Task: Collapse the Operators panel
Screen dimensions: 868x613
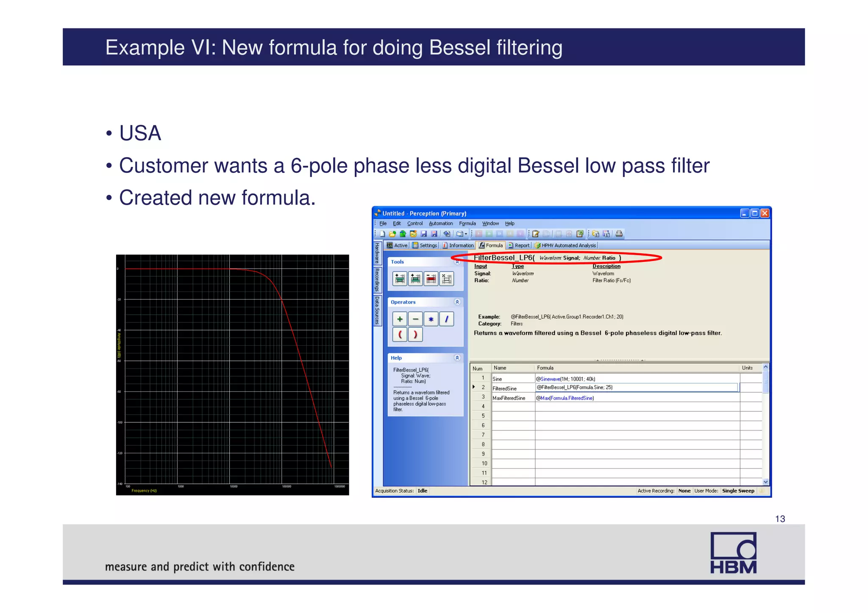Action: click(457, 302)
